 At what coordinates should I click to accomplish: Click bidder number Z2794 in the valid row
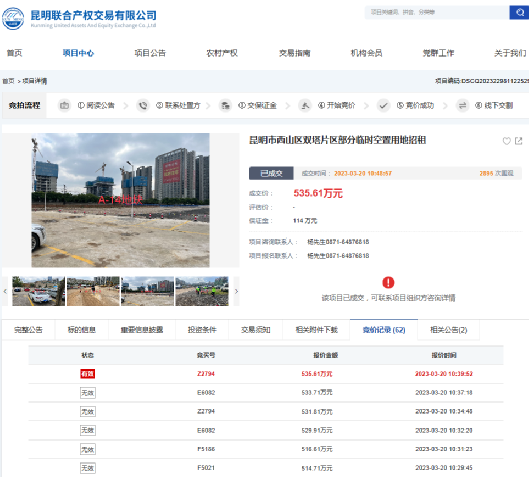pos(206,374)
